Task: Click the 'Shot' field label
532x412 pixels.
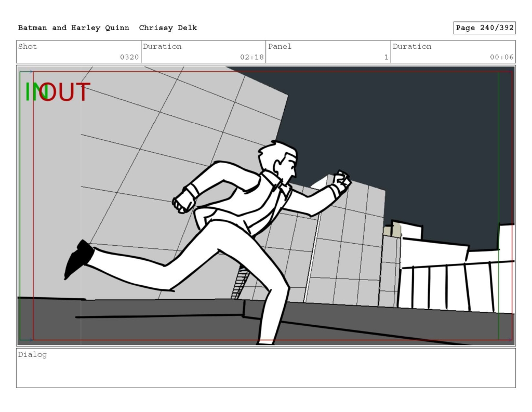Action: point(28,46)
